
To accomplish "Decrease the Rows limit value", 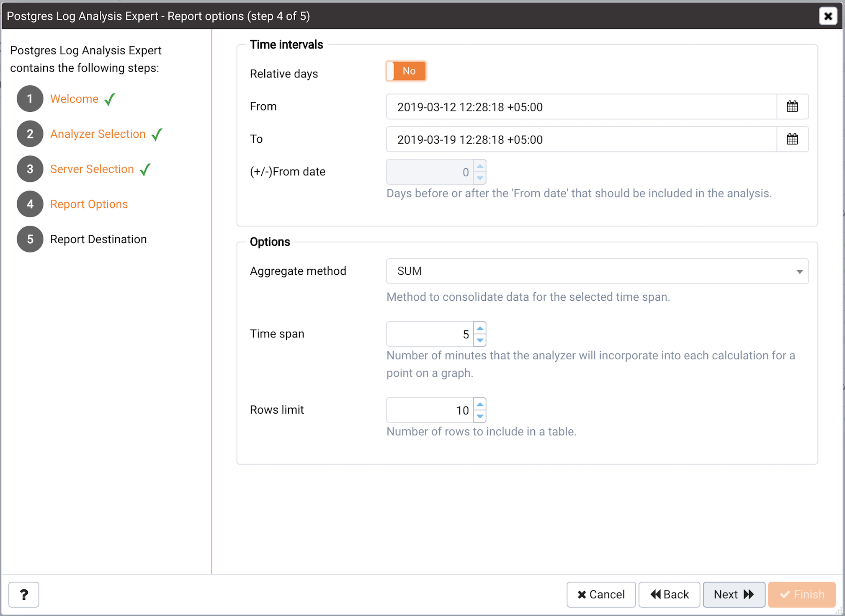I will coord(480,416).
